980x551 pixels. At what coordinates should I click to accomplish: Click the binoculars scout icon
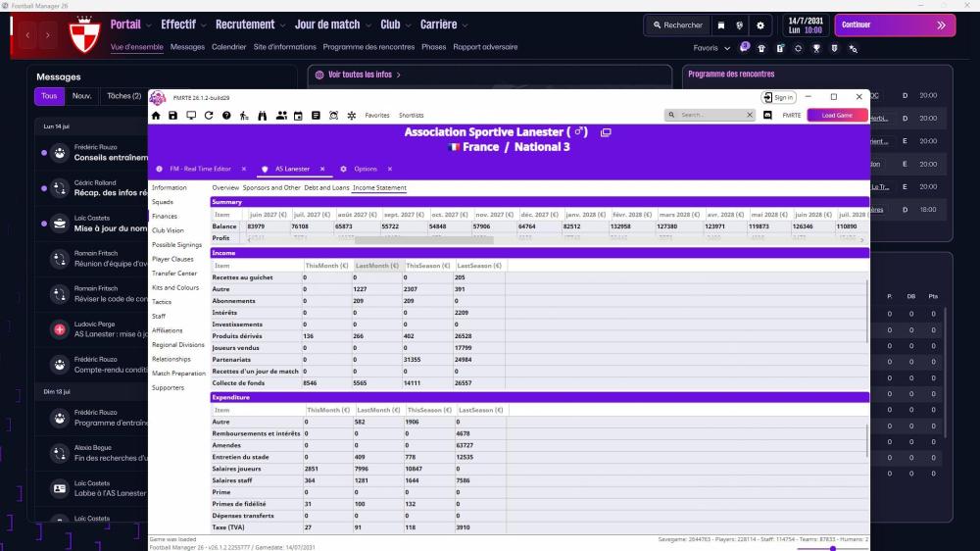point(263,116)
